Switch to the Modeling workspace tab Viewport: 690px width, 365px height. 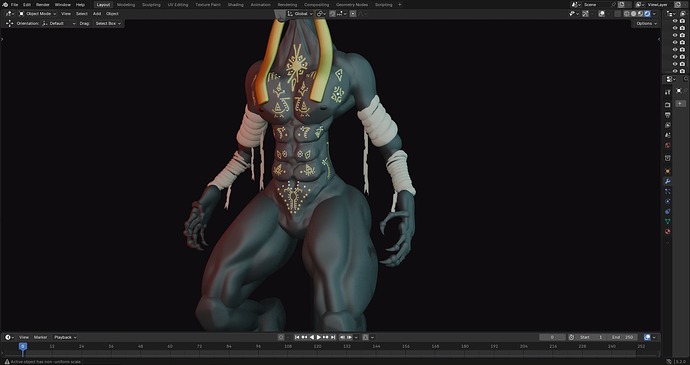click(x=126, y=4)
